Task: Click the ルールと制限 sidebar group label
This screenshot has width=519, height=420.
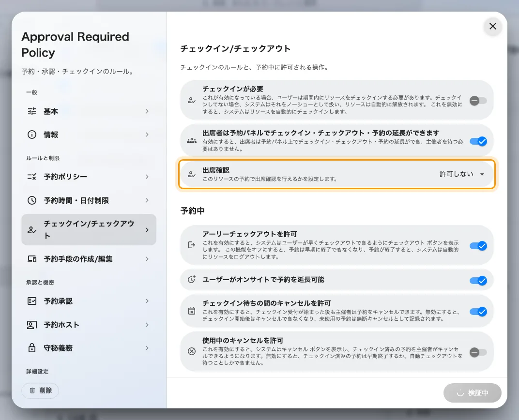Action: [x=43, y=158]
